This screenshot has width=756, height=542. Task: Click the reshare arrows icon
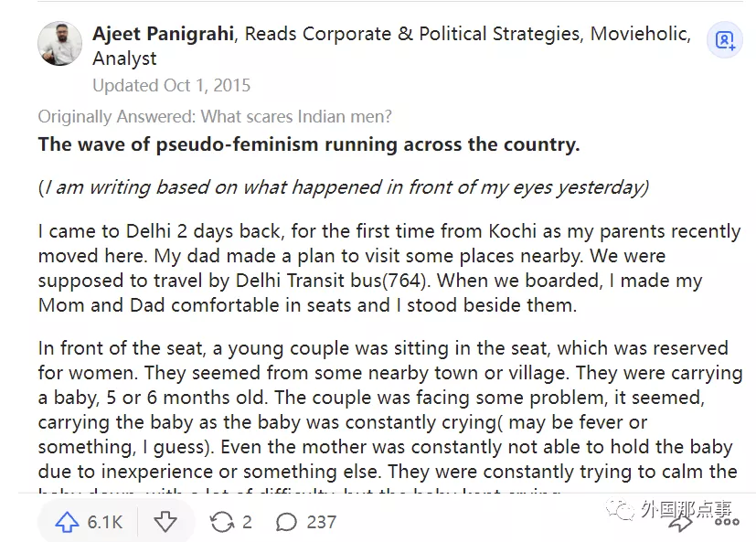coord(221,522)
